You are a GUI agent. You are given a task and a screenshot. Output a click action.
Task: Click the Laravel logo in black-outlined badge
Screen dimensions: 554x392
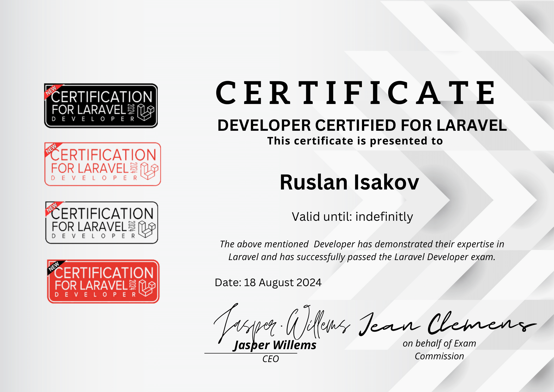click(147, 229)
